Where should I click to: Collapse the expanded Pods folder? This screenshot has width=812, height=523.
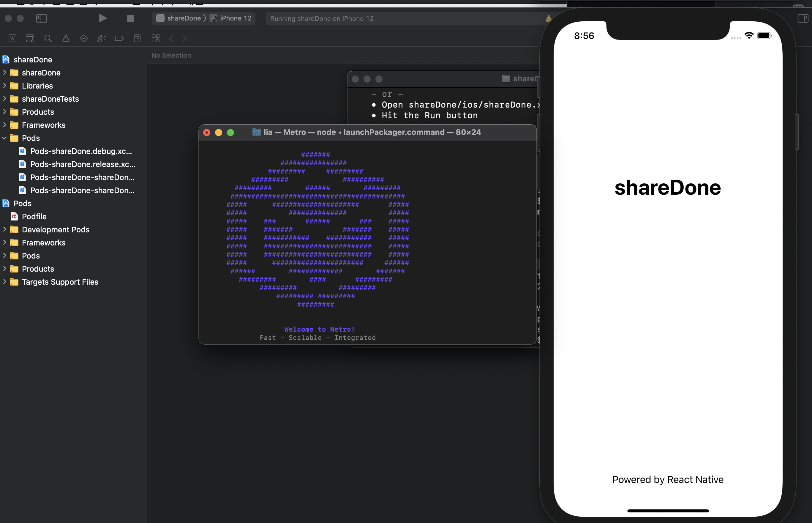pos(4,138)
